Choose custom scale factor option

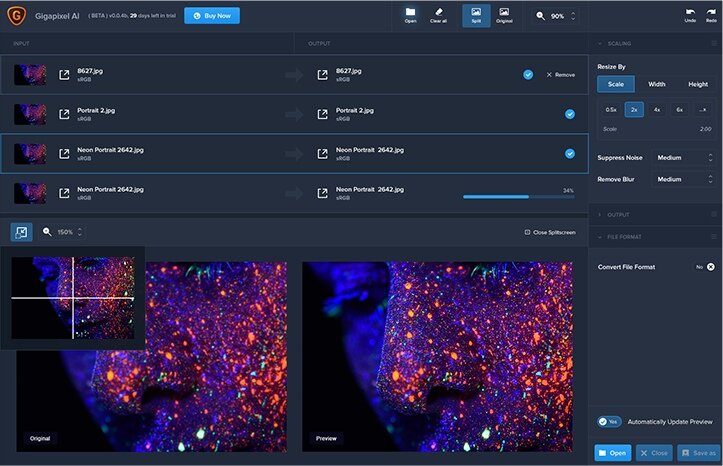click(x=703, y=110)
